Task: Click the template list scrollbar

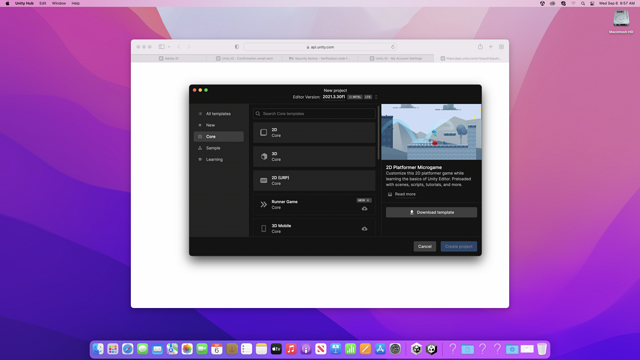Action: click(379, 133)
